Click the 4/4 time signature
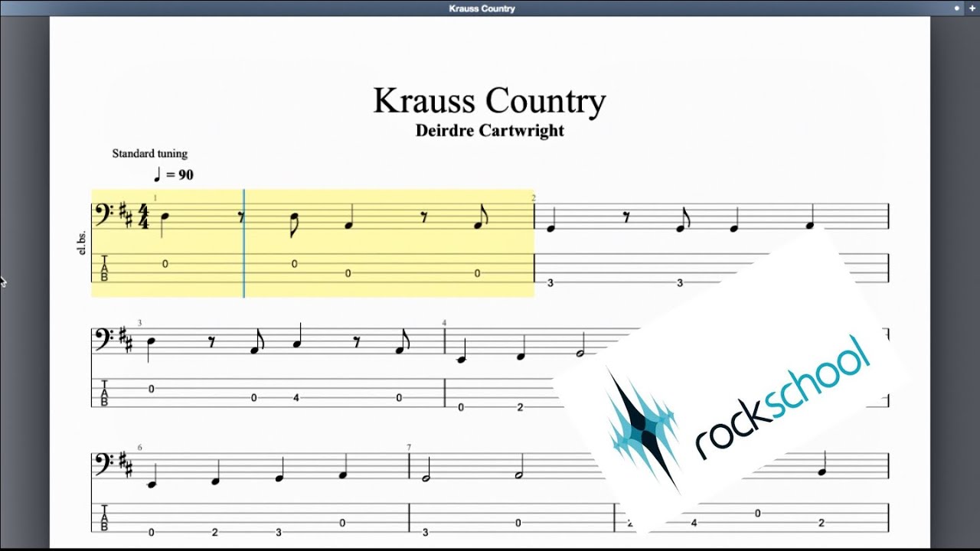Screen dimensions: 980x551 (x=144, y=217)
